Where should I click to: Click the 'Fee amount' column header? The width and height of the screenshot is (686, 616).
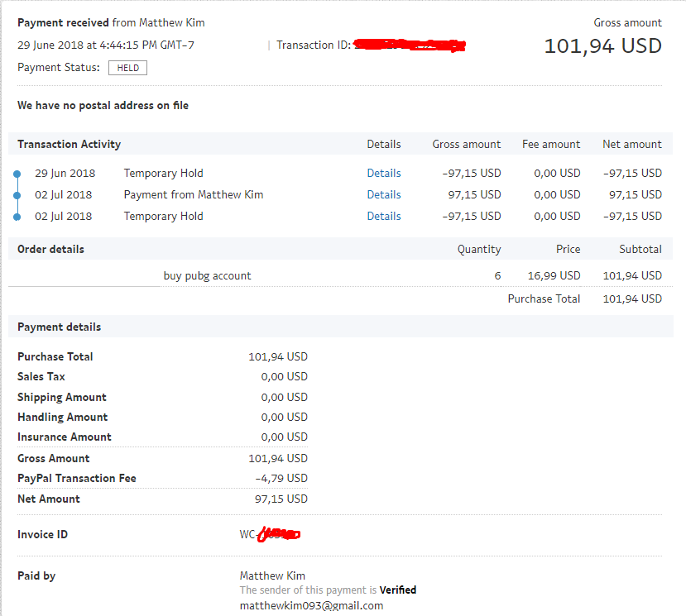coord(551,144)
